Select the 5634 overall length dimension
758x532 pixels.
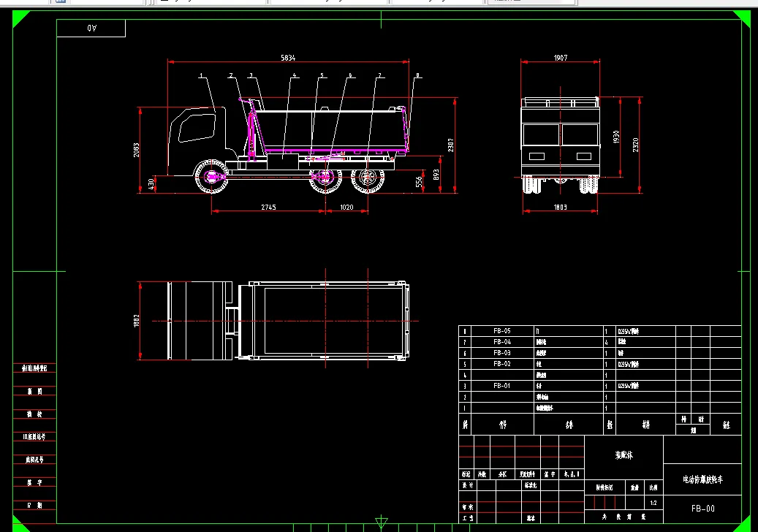pos(288,58)
